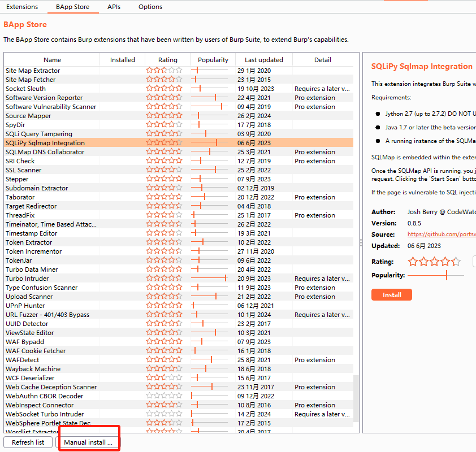476x452 pixels.
Task: Rate SQLiPy with the fifth star
Action: (456, 261)
